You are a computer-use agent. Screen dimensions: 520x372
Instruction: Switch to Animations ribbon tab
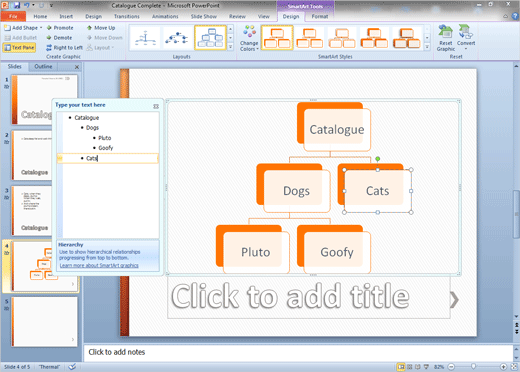coord(165,16)
